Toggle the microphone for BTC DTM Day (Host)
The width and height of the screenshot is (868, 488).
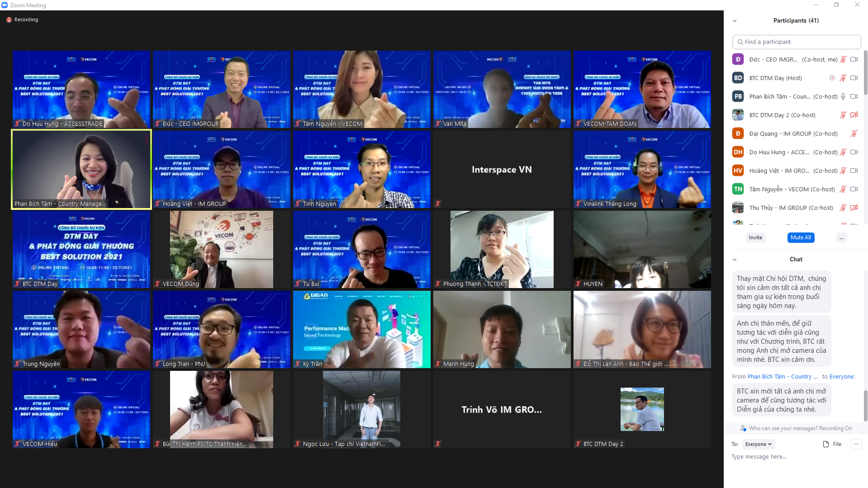[x=843, y=78]
